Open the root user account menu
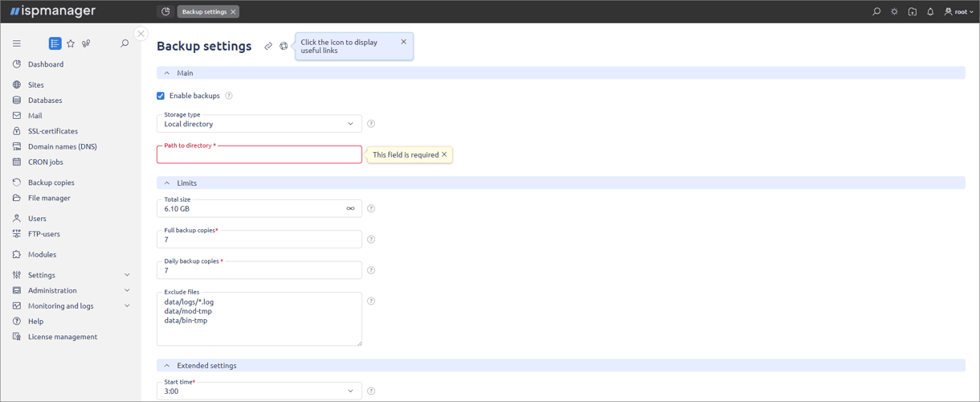Viewport: 980px width, 402px height. (959, 12)
